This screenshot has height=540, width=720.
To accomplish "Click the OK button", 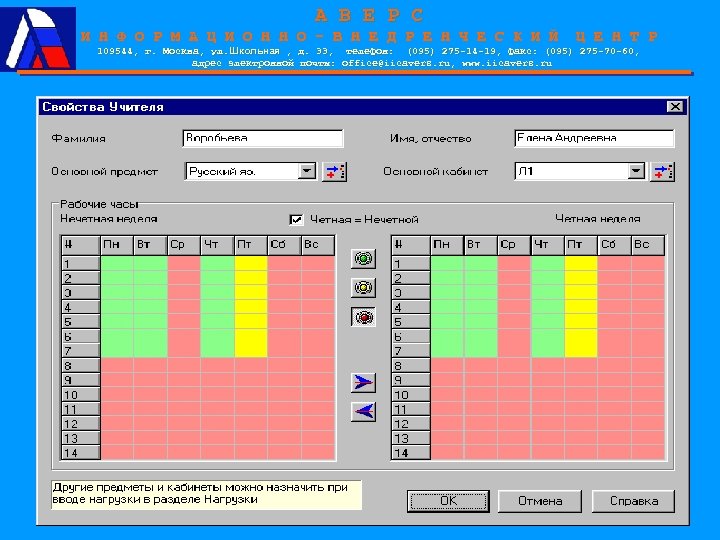I will pos(448,501).
